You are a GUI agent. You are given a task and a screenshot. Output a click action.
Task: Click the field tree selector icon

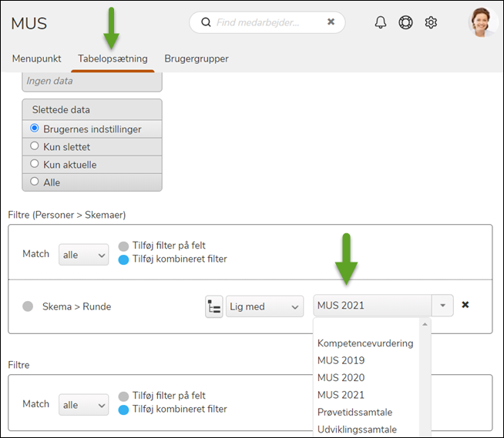click(x=213, y=306)
